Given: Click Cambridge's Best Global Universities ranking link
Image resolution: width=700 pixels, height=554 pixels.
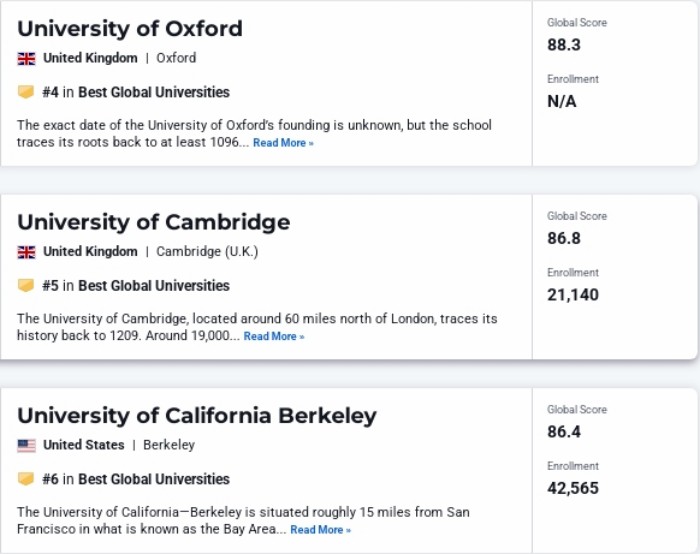Looking at the screenshot, I should [x=154, y=286].
